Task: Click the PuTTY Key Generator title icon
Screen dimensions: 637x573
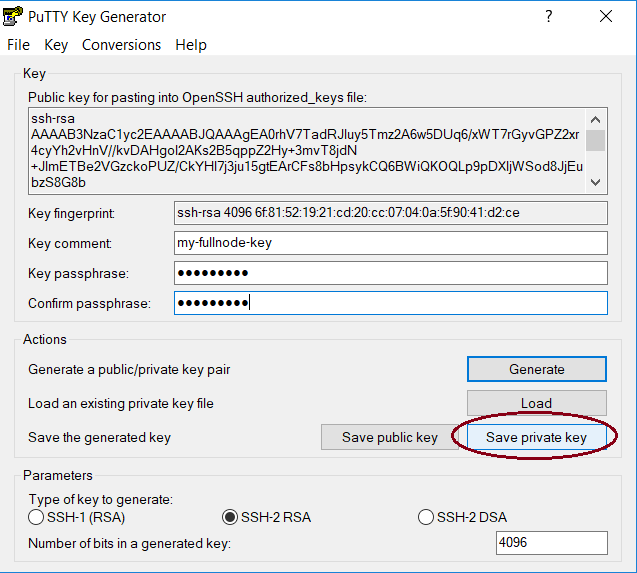Action: pyautogui.click(x=12, y=17)
